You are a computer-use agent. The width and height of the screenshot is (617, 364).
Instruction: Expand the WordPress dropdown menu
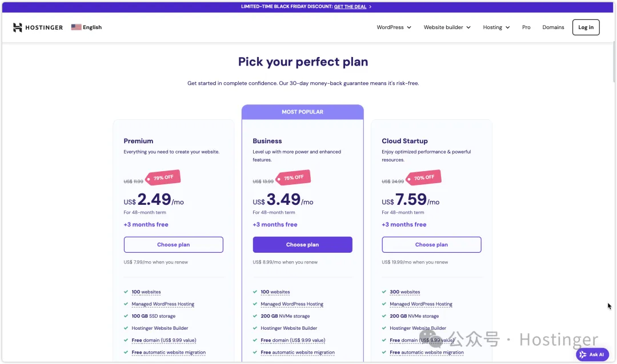[394, 27]
